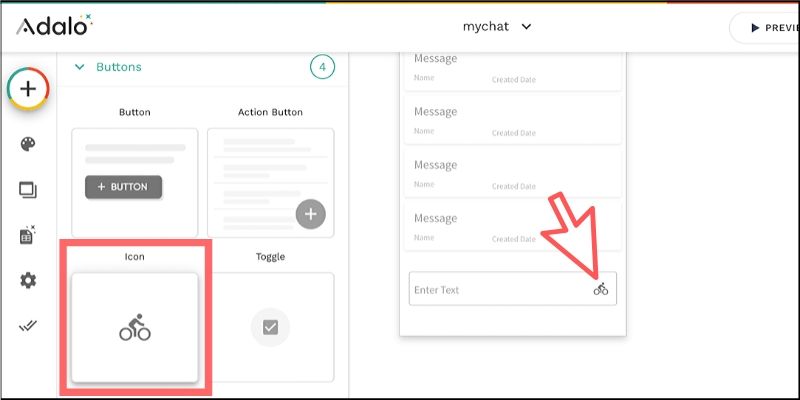
Task: Open the screens panel icon
Action: coord(28,190)
